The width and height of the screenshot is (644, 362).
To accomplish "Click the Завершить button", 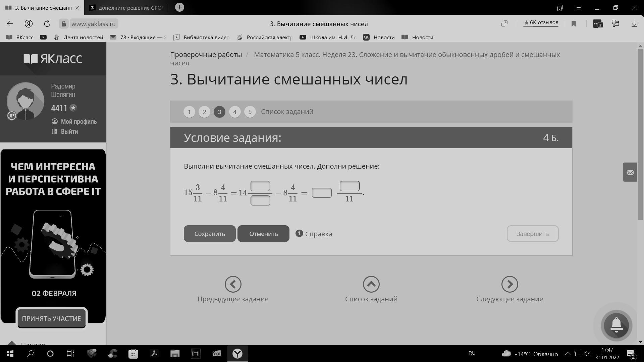I will pyautogui.click(x=532, y=234).
